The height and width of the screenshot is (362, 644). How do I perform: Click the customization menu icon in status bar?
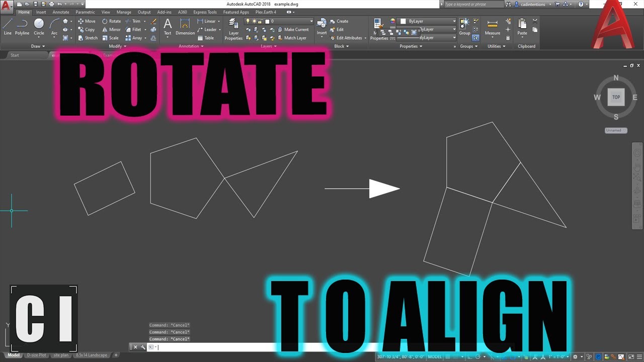pos(639,356)
